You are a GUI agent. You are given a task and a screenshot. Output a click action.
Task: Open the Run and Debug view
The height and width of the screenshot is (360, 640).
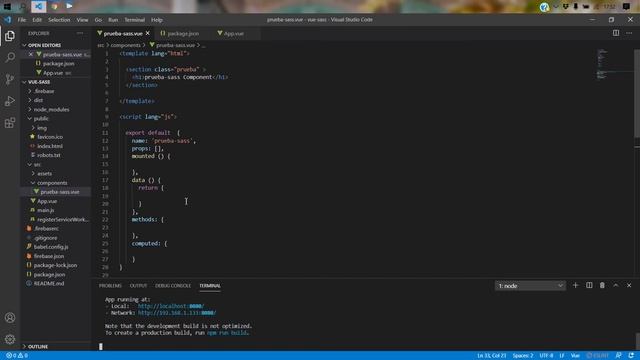click(x=10, y=101)
